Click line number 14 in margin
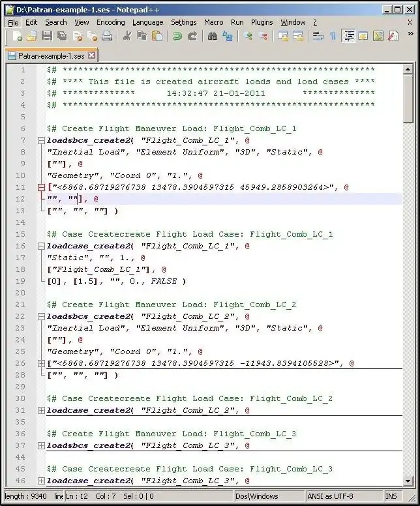This screenshot has height=506, width=420. (20, 222)
